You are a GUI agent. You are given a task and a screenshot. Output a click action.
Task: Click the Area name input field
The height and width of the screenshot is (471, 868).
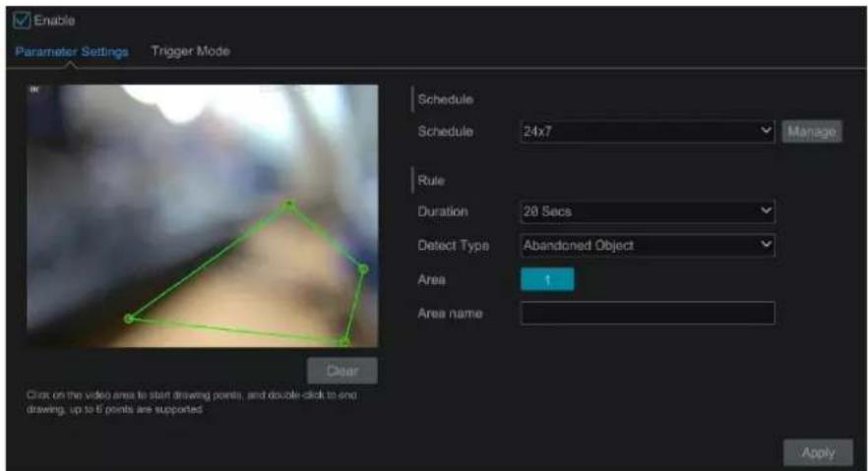[648, 313]
